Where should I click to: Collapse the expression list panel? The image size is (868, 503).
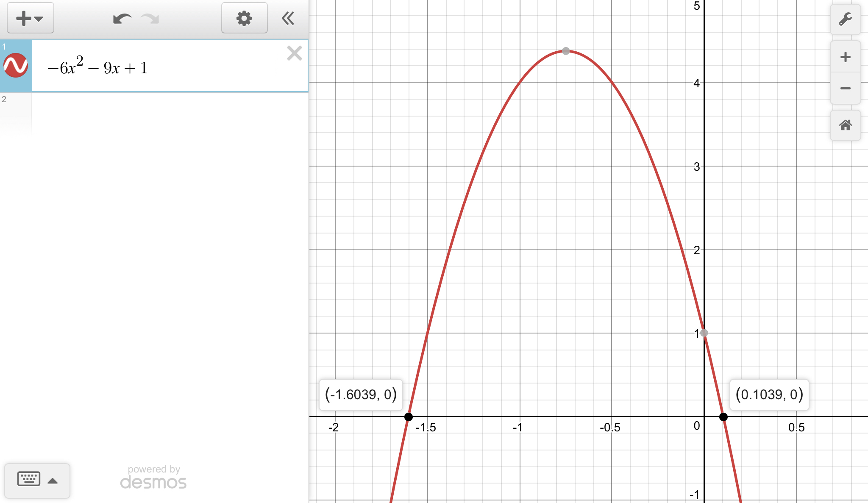(x=288, y=18)
